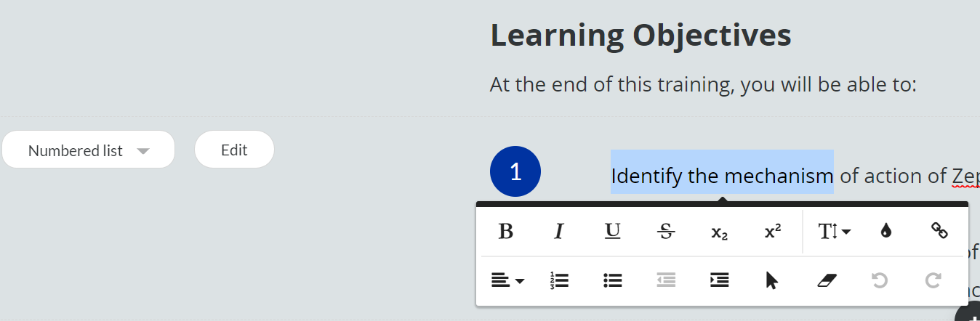Increase the indent level
980x321 pixels.
(720, 281)
